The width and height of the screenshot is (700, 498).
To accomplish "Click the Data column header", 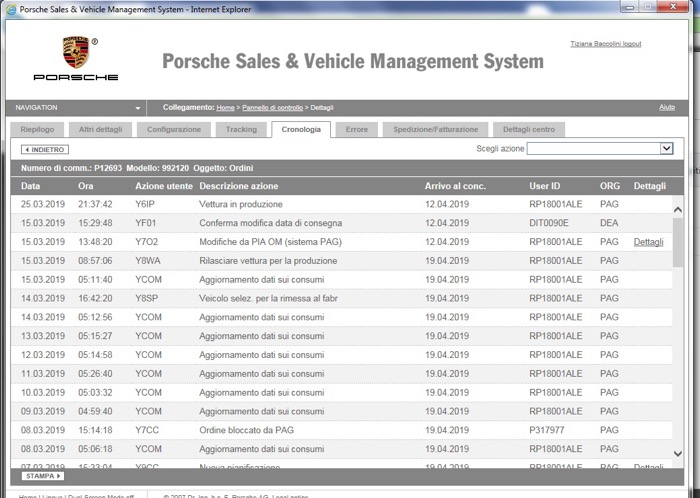I will click(30, 186).
